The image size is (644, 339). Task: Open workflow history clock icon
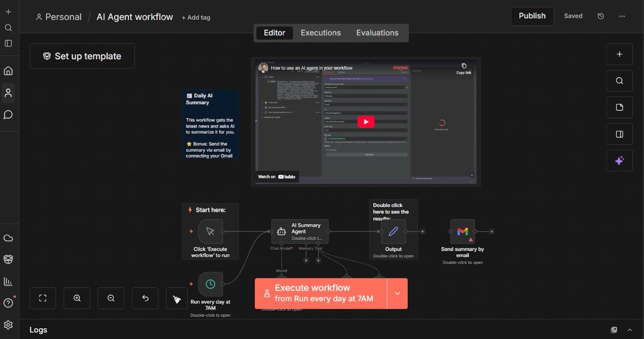tap(600, 16)
